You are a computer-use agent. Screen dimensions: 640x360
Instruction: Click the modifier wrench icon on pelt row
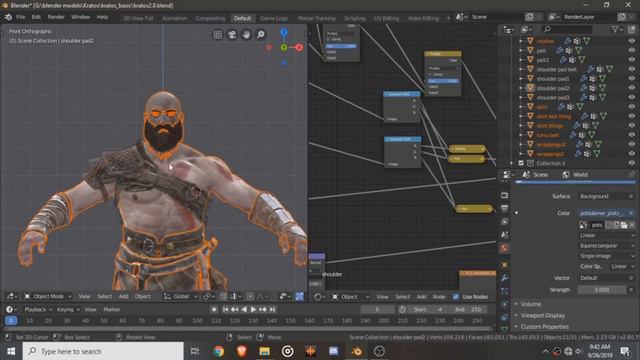pyautogui.click(x=559, y=50)
